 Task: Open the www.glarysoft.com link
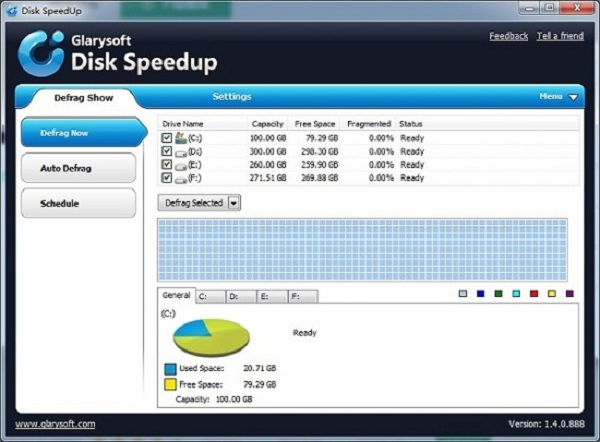click(x=55, y=424)
